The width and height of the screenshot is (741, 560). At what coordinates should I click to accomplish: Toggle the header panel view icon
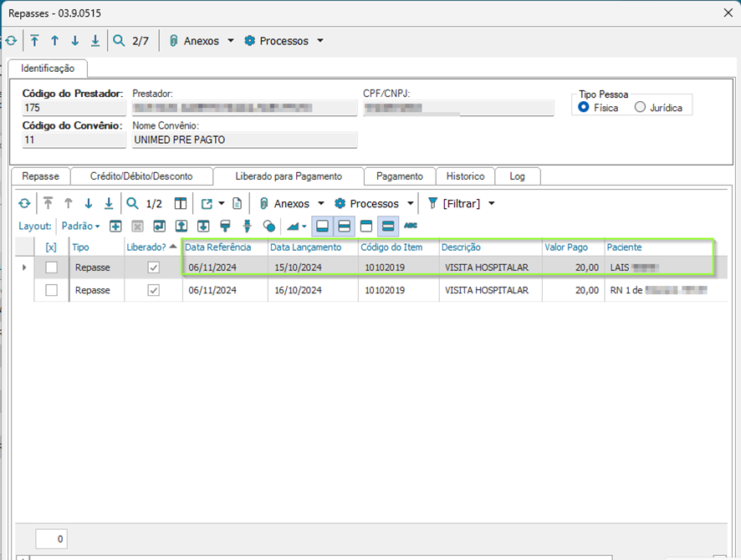[366, 227]
